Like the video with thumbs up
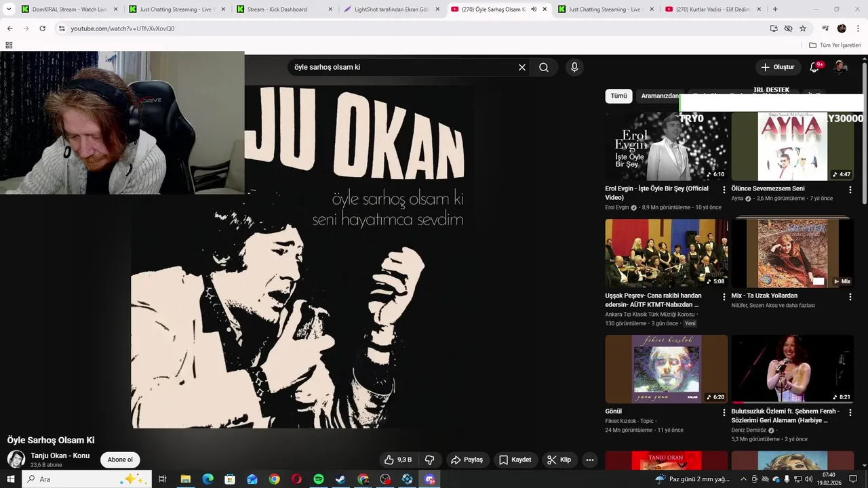Viewport: 868px width, 488px height. 398,460
